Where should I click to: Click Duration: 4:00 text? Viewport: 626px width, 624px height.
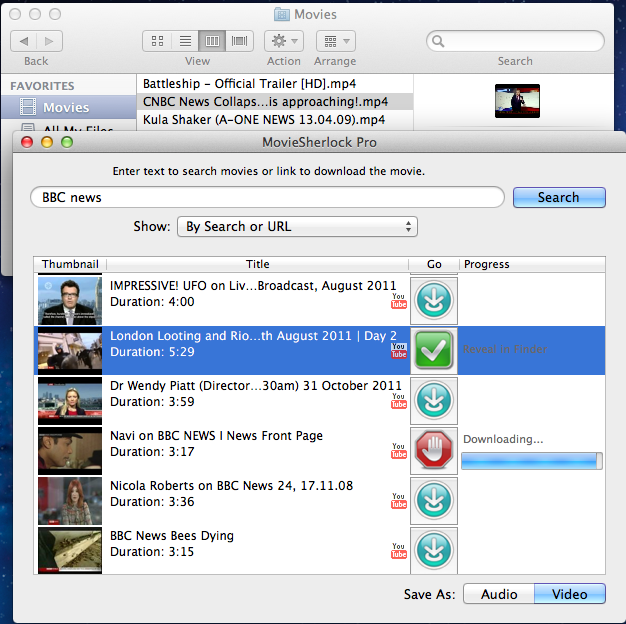pos(152,302)
